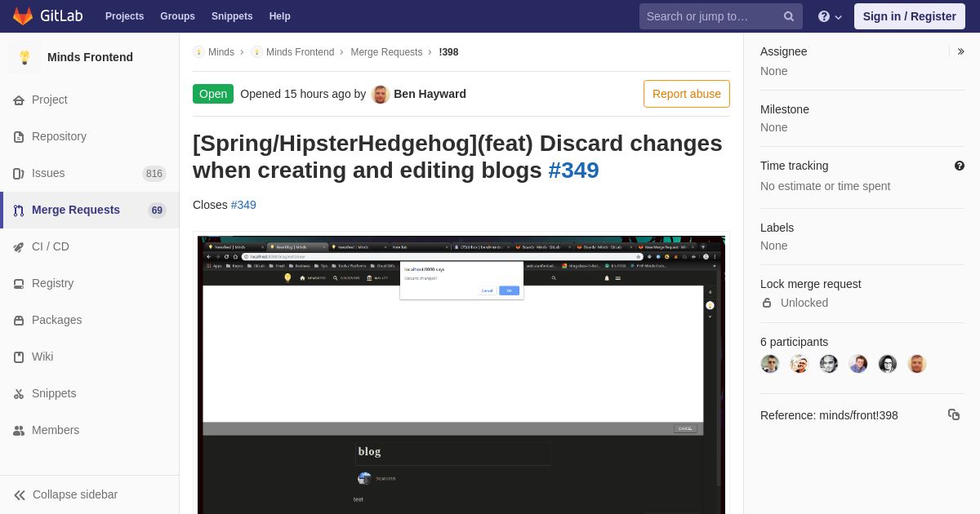Click the Issues icon in sidebar
This screenshot has height=514, width=980.
[x=19, y=173]
